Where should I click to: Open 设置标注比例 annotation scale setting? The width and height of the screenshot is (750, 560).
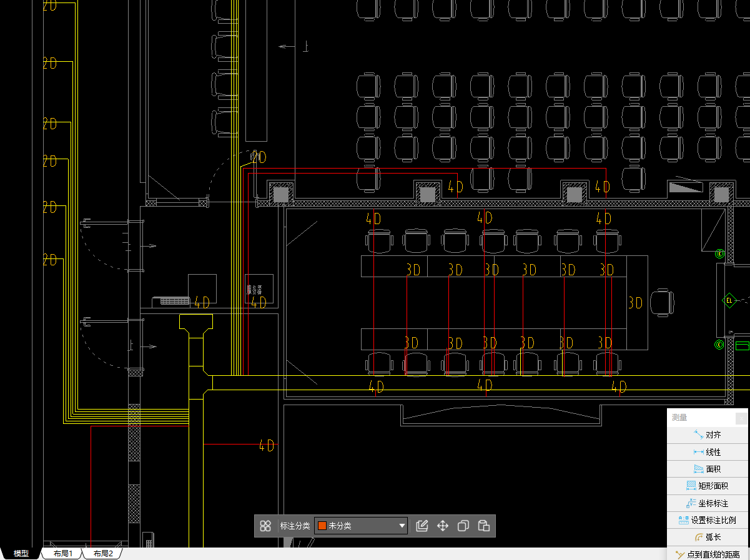[707, 520]
